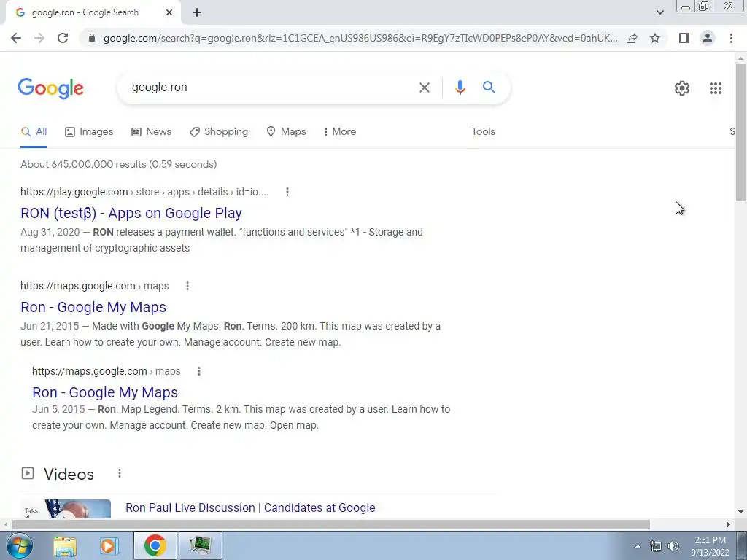Open Windows Explorer from the taskbar
The width and height of the screenshot is (747, 560).
[x=65, y=545]
